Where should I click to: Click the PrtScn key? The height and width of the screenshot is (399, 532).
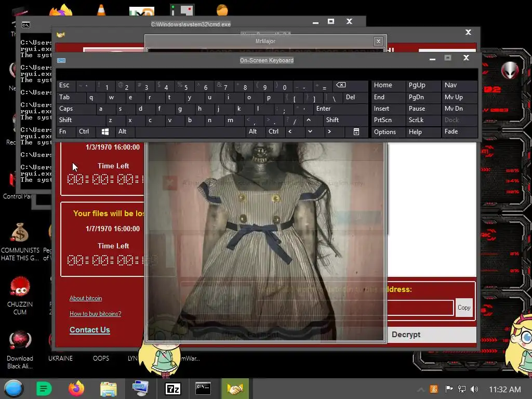[388, 120]
